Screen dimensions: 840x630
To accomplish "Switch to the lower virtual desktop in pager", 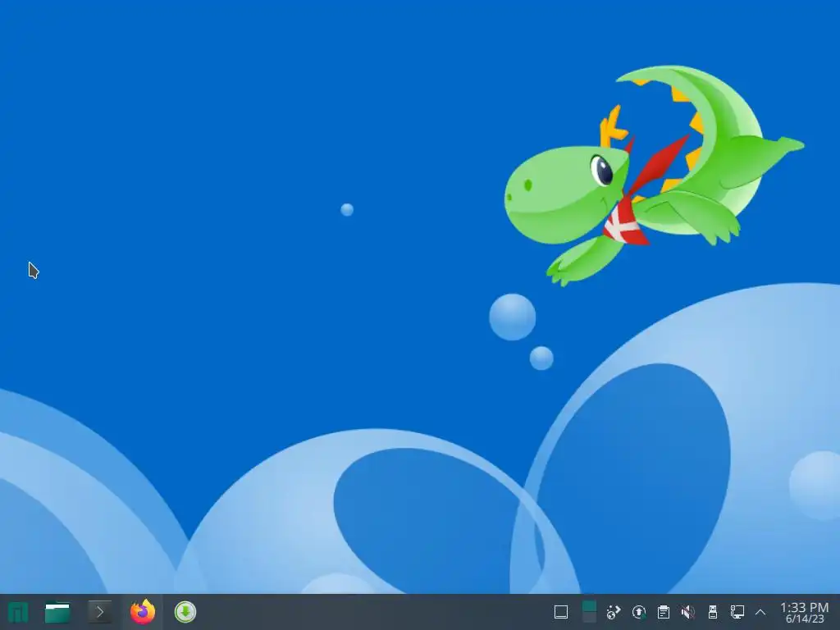I will coord(589,619).
